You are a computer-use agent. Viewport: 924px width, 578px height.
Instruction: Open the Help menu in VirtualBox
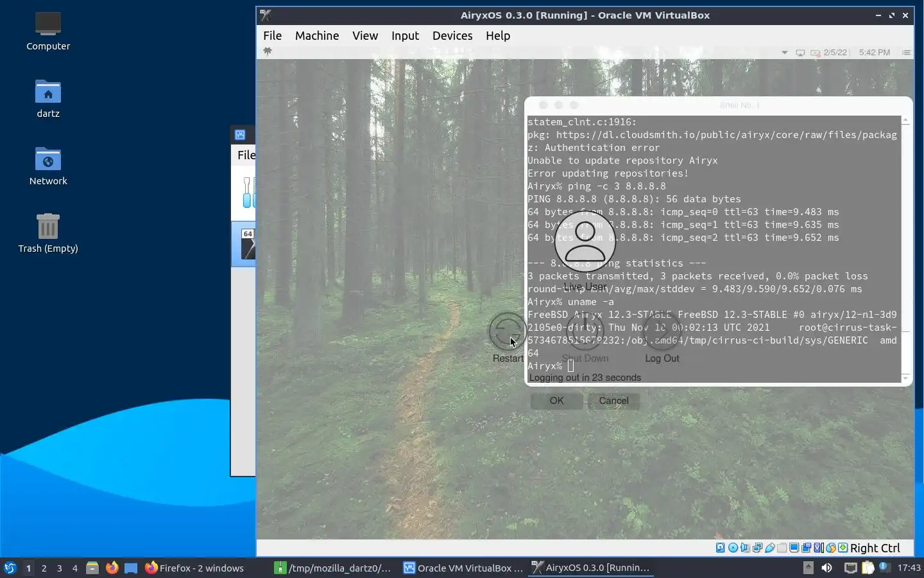click(x=498, y=36)
